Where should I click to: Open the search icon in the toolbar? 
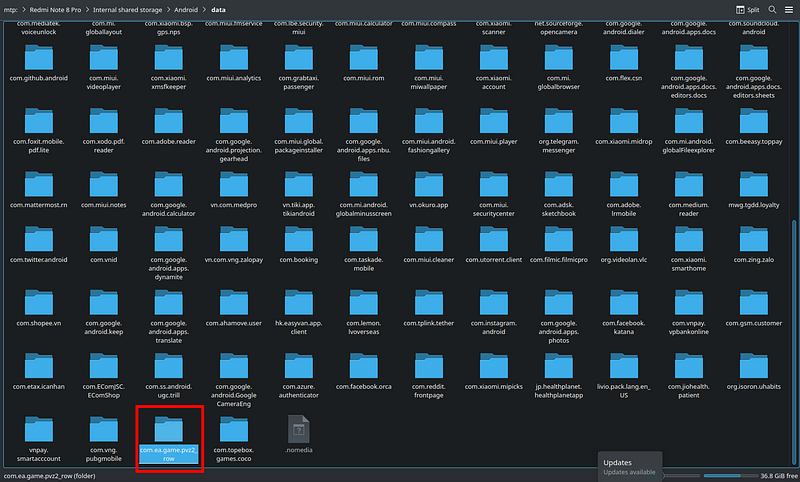(772, 10)
